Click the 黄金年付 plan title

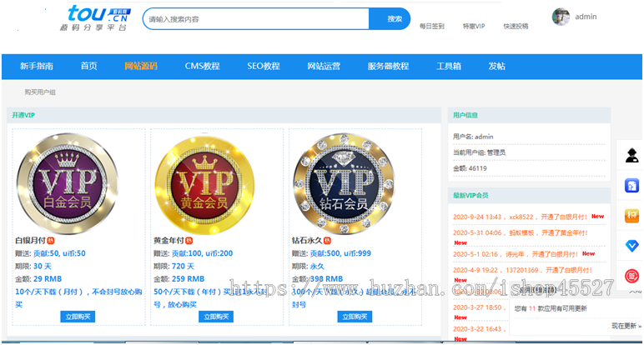[169, 240]
